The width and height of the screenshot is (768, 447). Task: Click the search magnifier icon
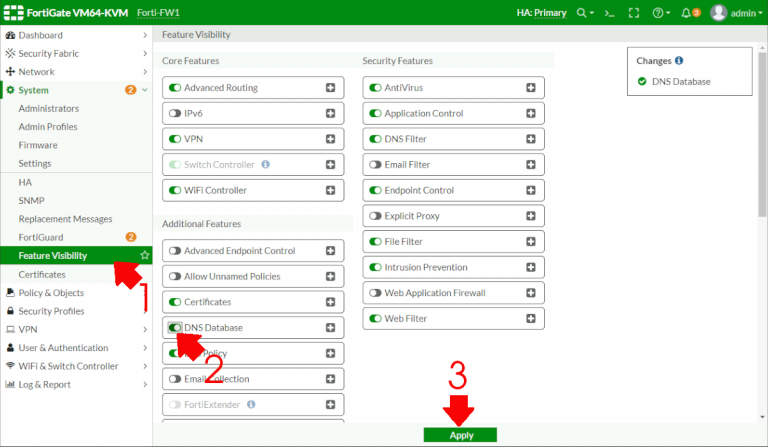coord(581,13)
